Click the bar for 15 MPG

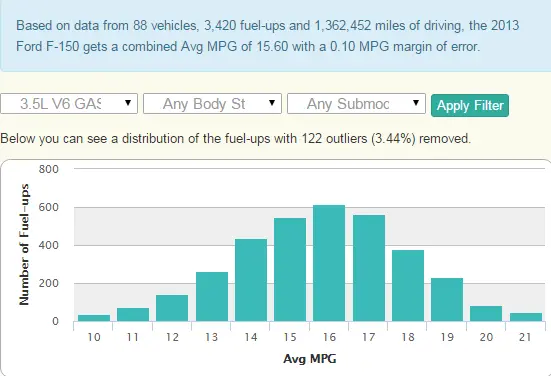(290, 270)
